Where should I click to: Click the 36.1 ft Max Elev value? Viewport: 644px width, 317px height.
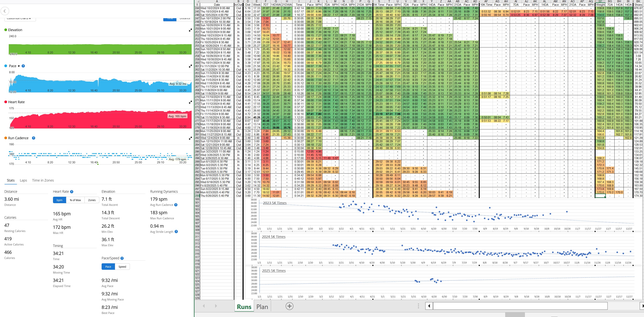pyautogui.click(x=108, y=239)
